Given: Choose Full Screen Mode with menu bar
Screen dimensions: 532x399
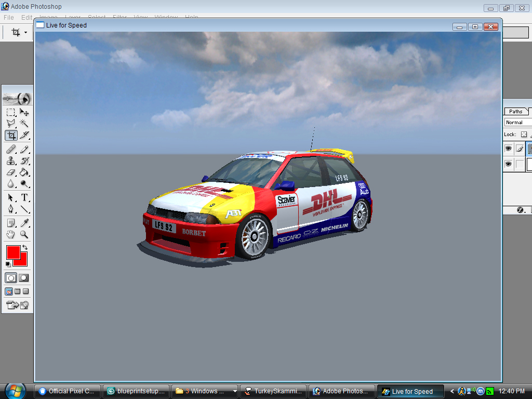Looking at the screenshot, I should pos(17,291).
